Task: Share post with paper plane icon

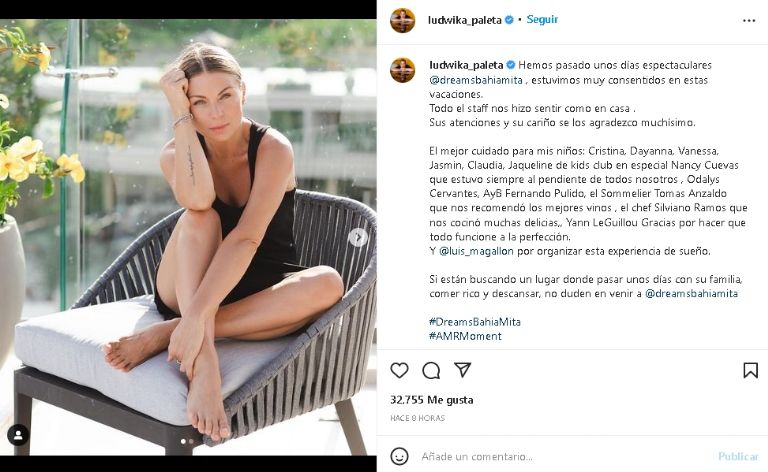Action: [x=462, y=370]
